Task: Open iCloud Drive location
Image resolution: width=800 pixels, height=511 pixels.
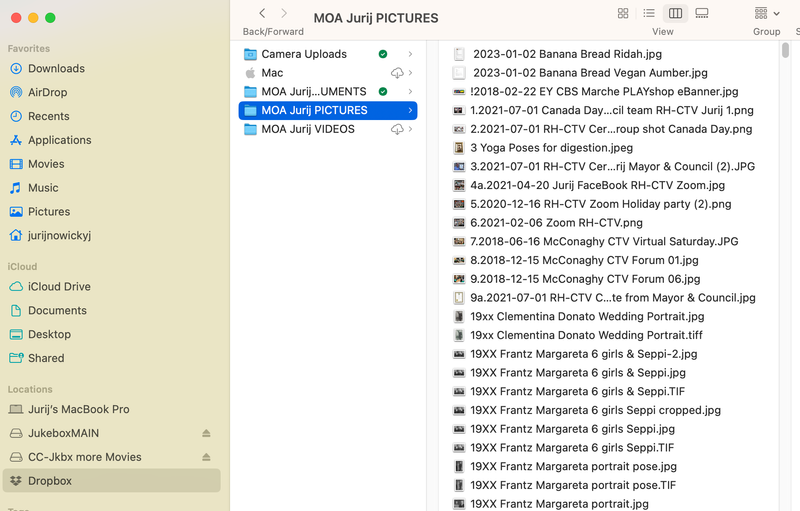Action: [59, 286]
